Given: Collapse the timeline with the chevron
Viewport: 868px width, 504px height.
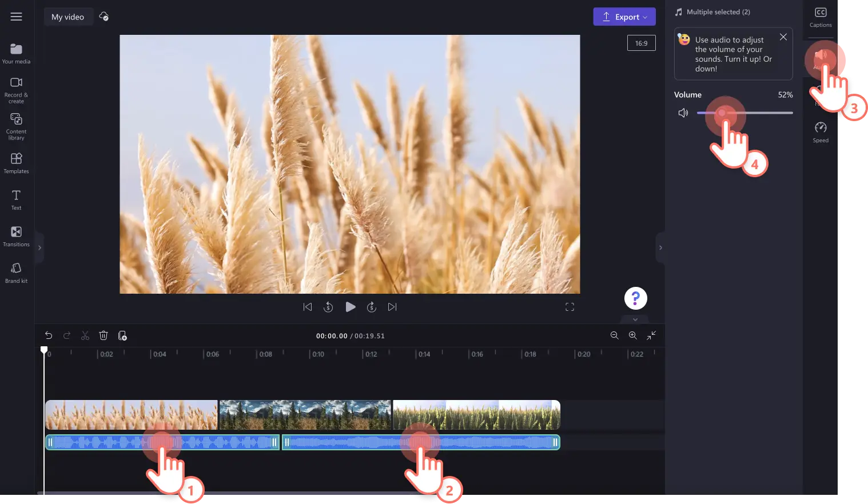Looking at the screenshot, I should point(635,319).
